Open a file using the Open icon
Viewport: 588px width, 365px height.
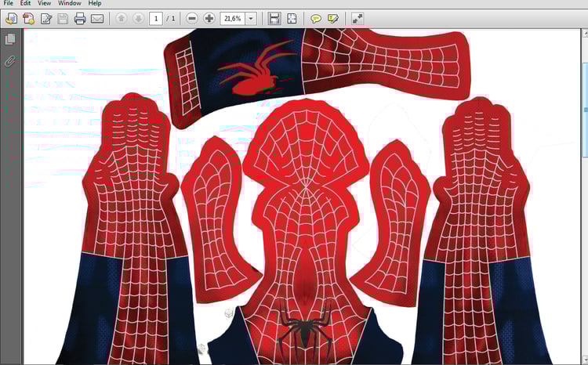[x=11, y=18]
